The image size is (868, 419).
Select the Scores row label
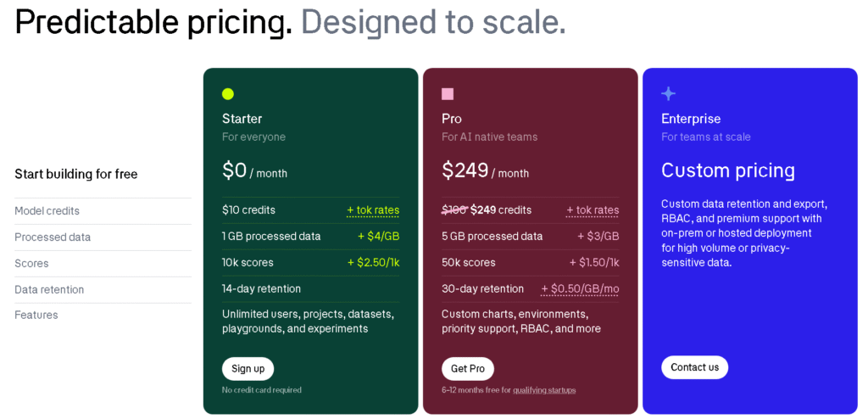coord(31,263)
